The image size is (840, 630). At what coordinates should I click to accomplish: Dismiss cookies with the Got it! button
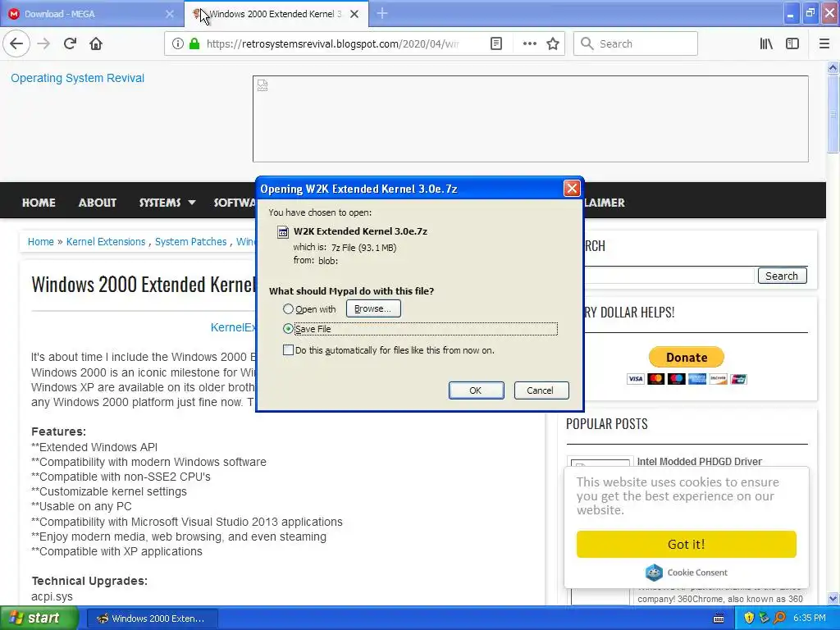(687, 545)
